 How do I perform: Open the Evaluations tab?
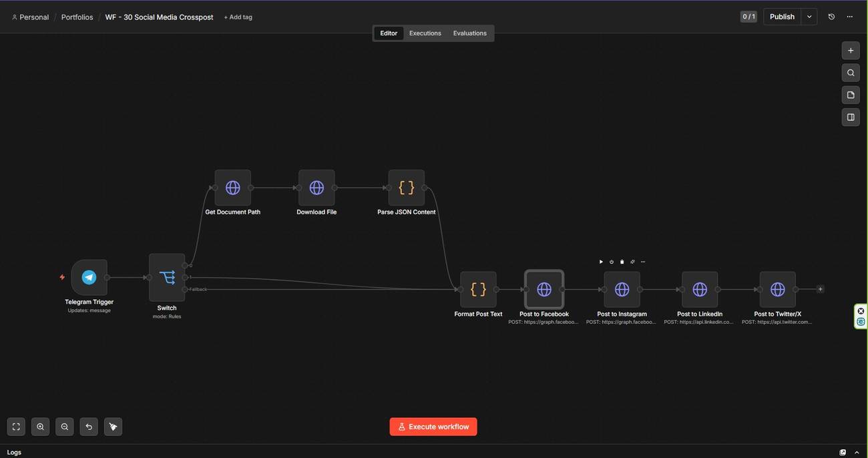coord(470,33)
